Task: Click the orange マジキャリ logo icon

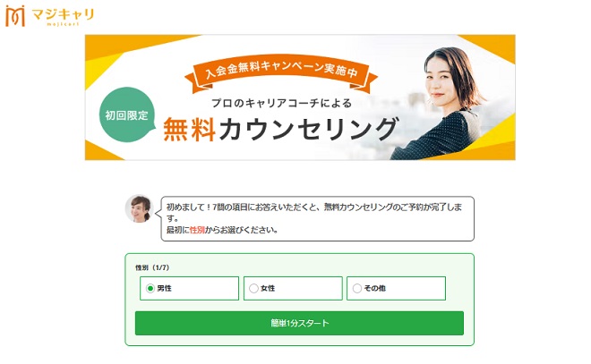Action: [15, 16]
